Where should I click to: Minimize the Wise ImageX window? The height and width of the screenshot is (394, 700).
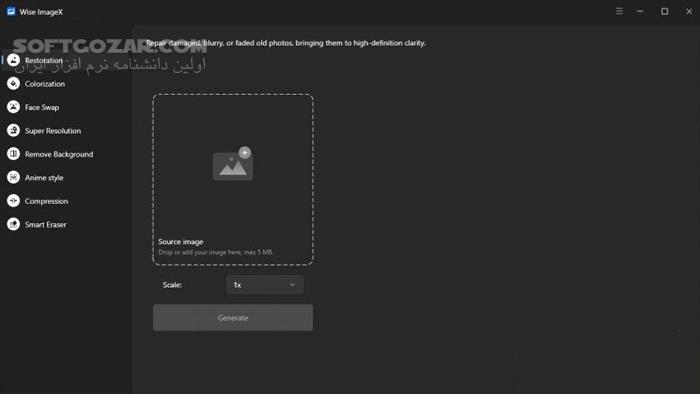click(x=640, y=11)
